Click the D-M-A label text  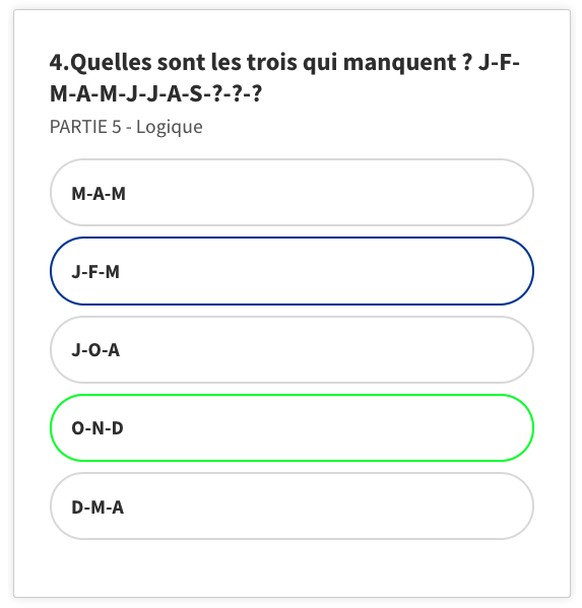98,507
